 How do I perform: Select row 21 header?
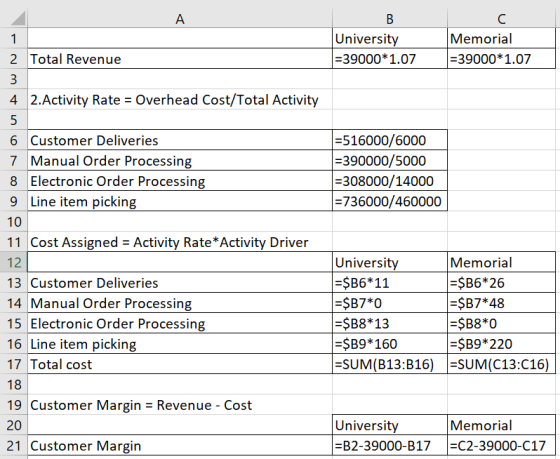[14, 446]
